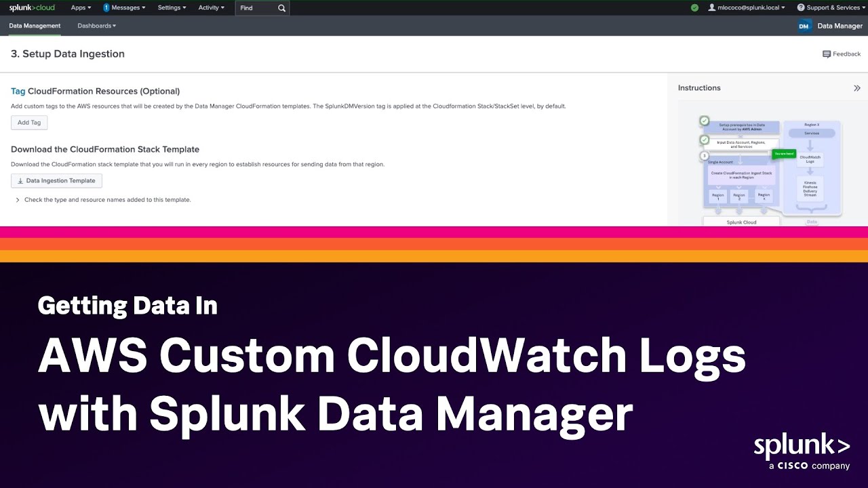Screen dimensions: 868x488
Task: Click the splunk>cloud logo
Action: [x=32, y=7]
